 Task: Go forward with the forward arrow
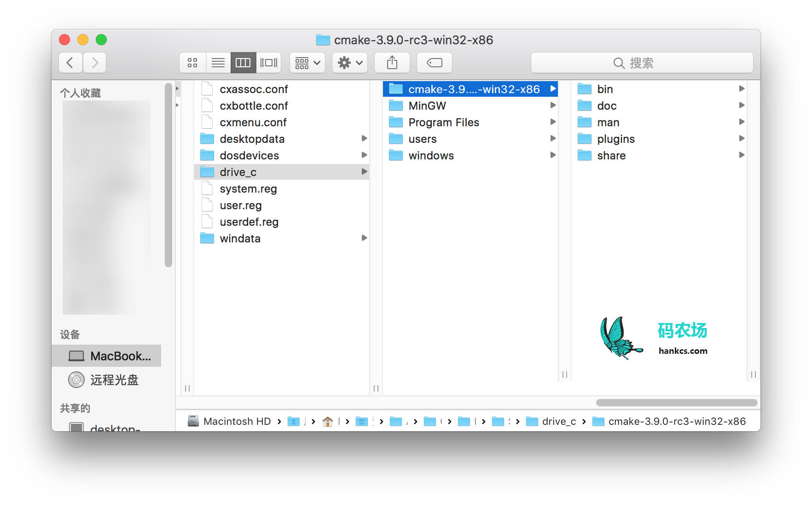coord(95,63)
